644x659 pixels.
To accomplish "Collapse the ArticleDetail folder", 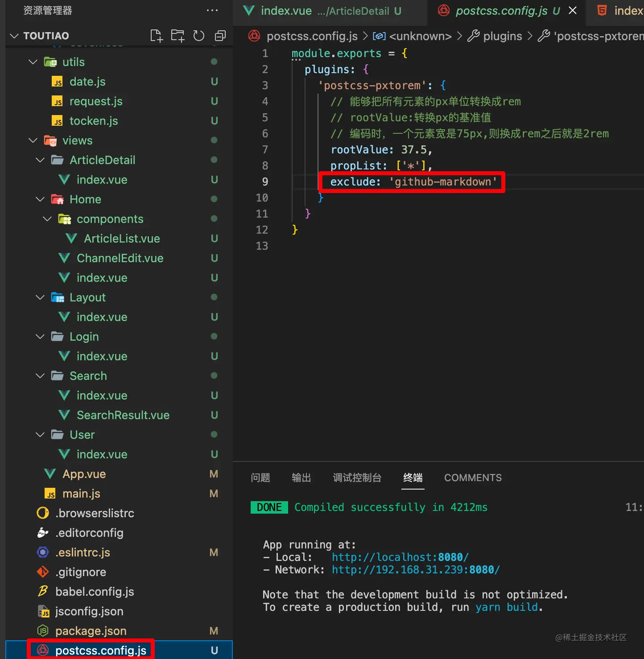I will (40, 160).
